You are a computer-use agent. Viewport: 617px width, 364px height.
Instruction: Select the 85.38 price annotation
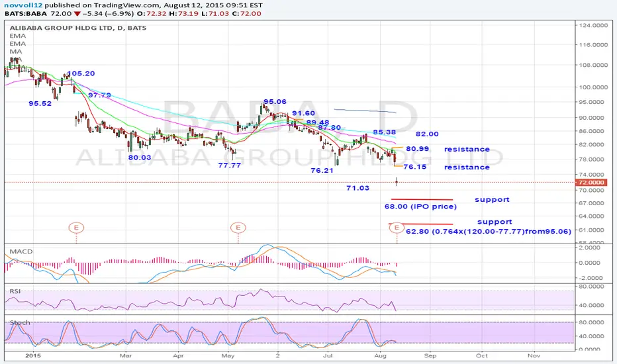click(385, 132)
